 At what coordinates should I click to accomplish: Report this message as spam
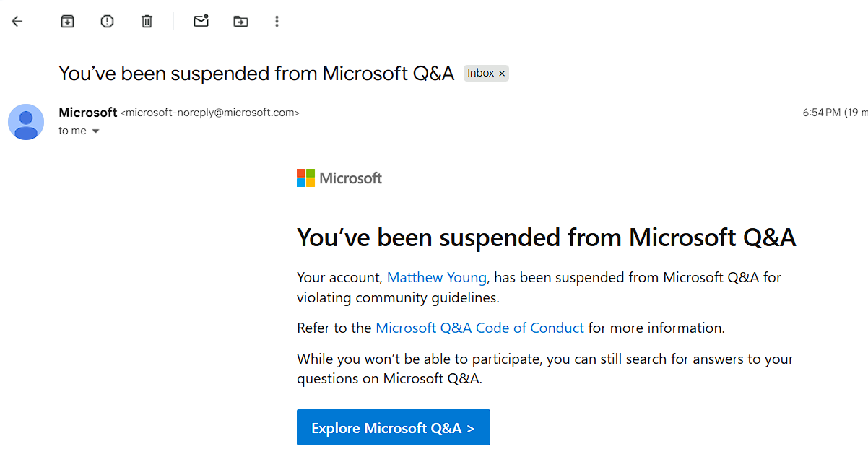coord(107,22)
